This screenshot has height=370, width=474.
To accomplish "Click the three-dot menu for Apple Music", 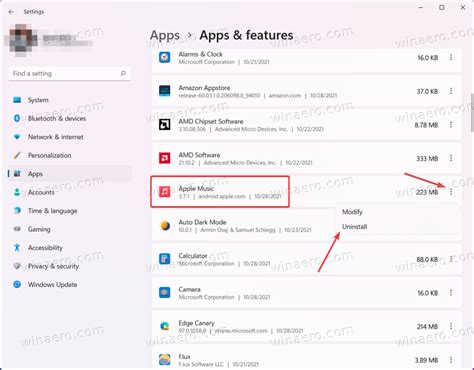I will point(451,192).
